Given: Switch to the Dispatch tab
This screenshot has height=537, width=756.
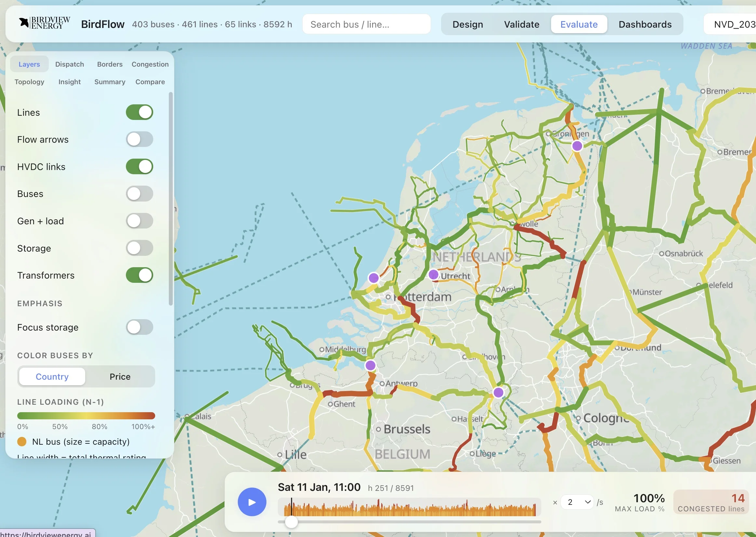Looking at the screenshot, I should click(x=70, y=64).
